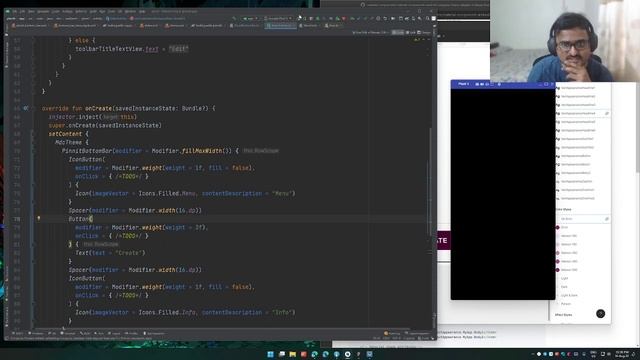Open Task View on the taskbar
The image size is (640, 360).
pyautogui.click(x=282, y=354)
